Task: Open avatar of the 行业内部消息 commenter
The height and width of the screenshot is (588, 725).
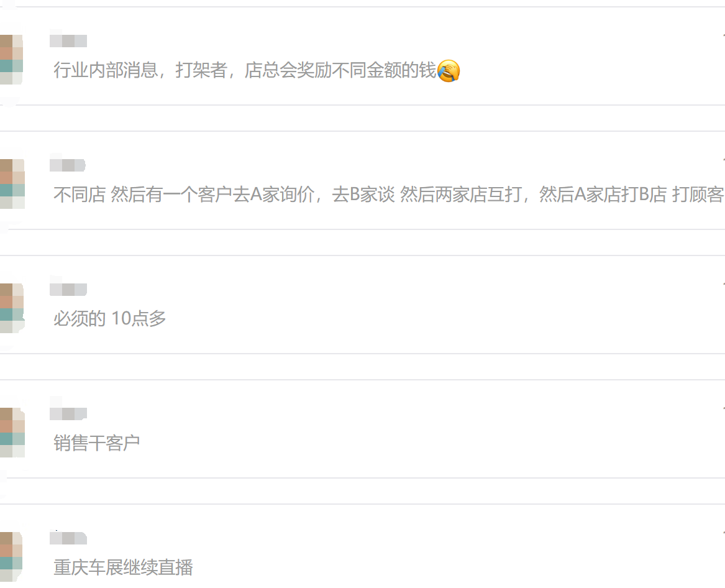Action: 12,59
